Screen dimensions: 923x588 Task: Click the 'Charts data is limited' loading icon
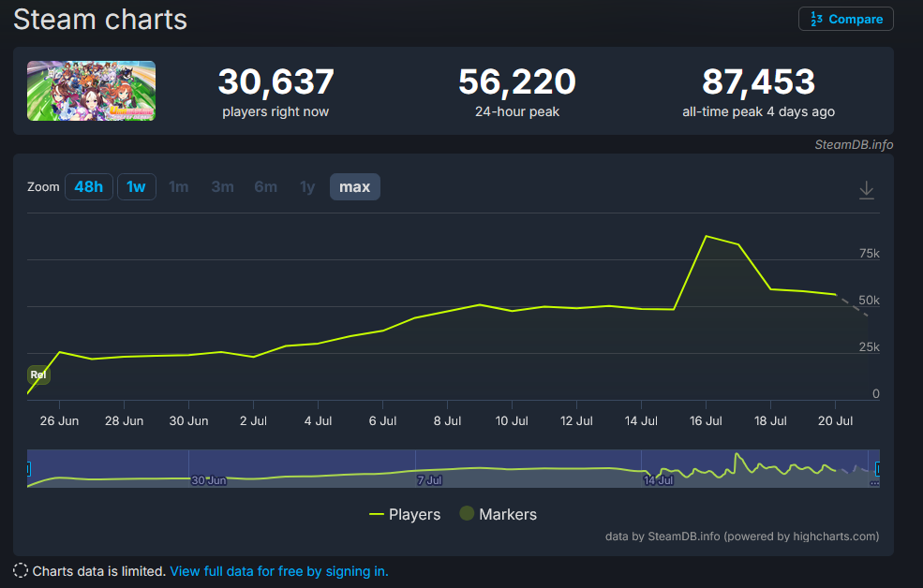(x=21, y=571)
